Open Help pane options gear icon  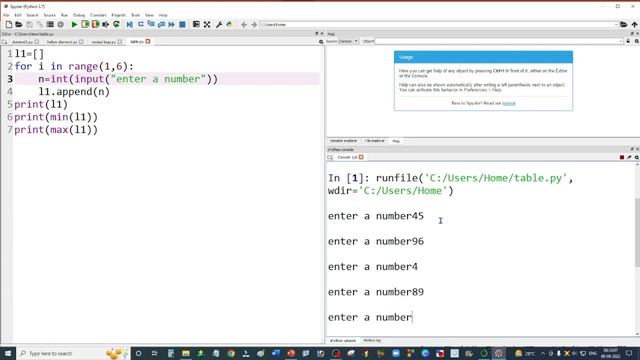tap(636, 41)
